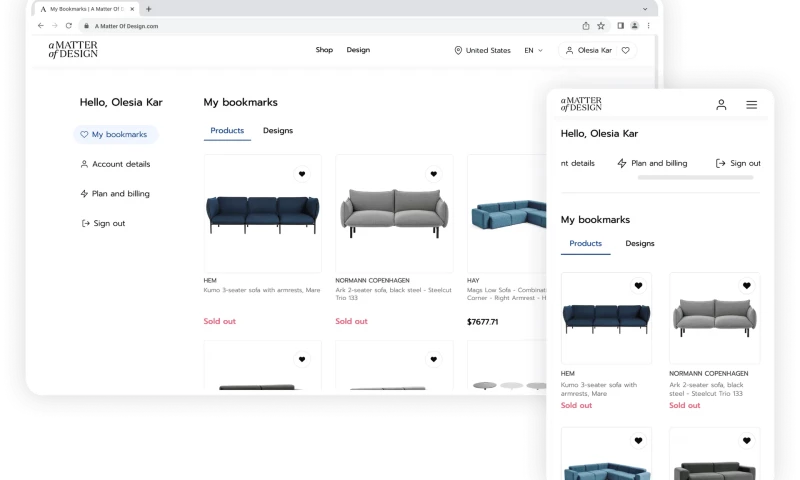The height and width of the screenshot is (480, 800).
Task: Expand the EN language dropdown
Action: [x=533, y=50]
